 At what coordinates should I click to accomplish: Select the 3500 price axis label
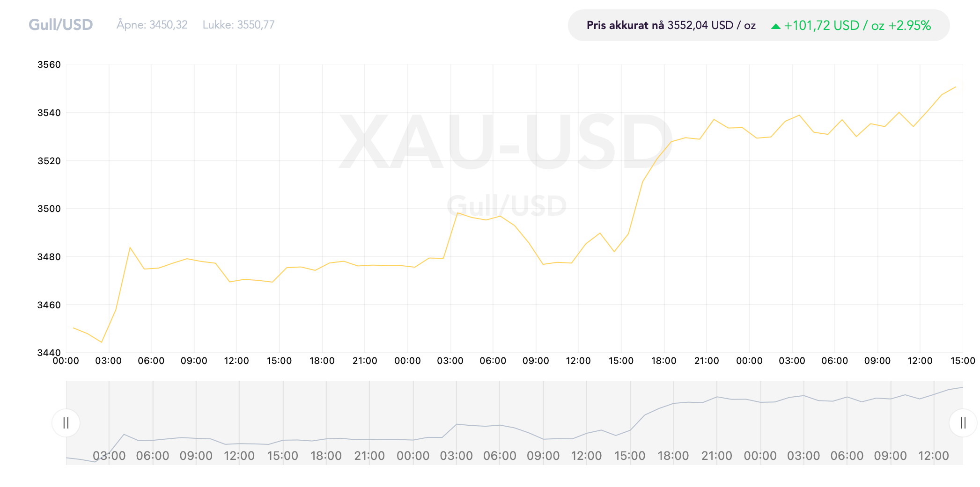pyautogui.click(x=49, y=209)
